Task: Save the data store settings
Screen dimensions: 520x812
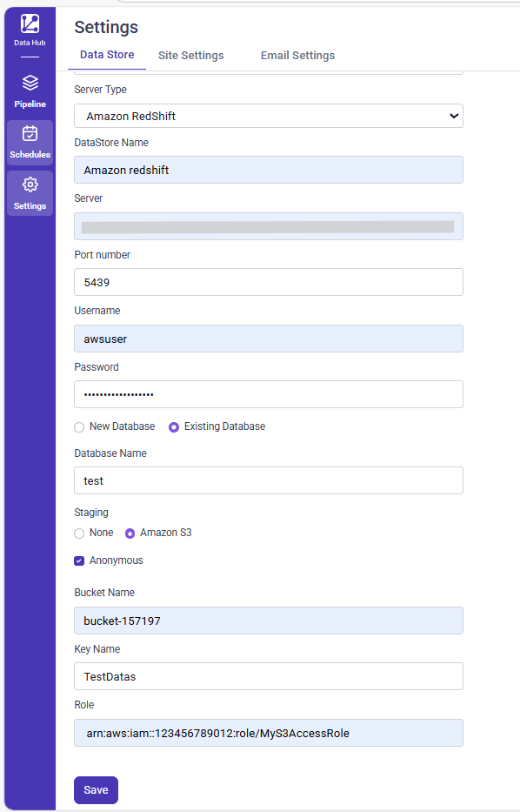Action: (96, 789)
